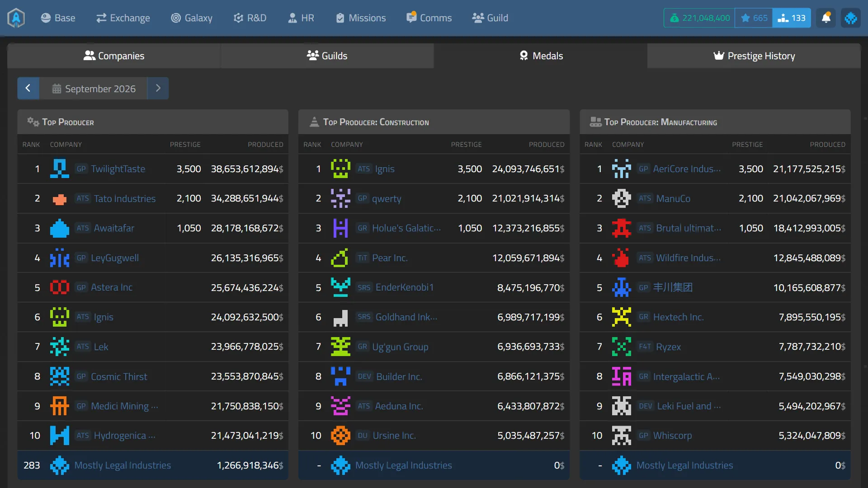Screen dimensions: 868x488
Task: Click the qwerty company pixel logo
Action: (x=340, y=198)
